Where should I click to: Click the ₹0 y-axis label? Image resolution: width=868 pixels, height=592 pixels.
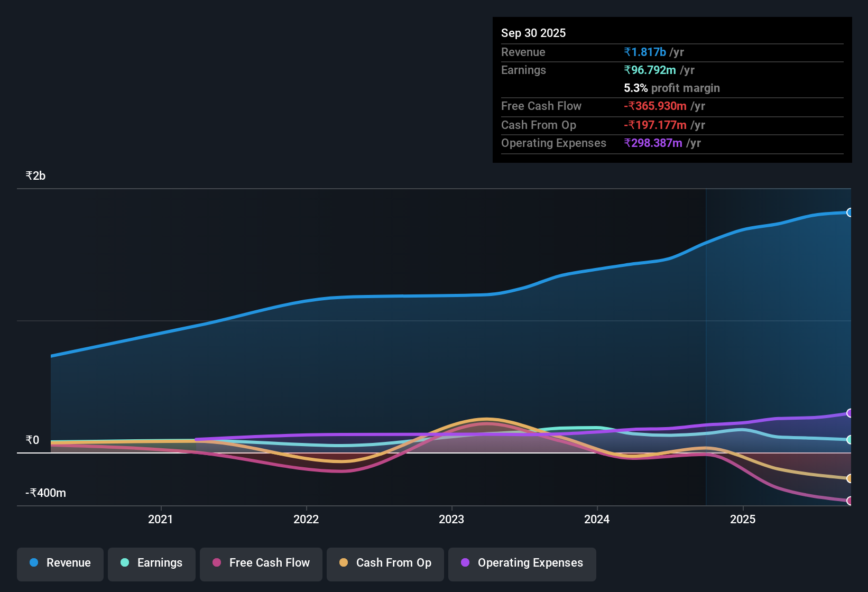(x=32, y=440)
